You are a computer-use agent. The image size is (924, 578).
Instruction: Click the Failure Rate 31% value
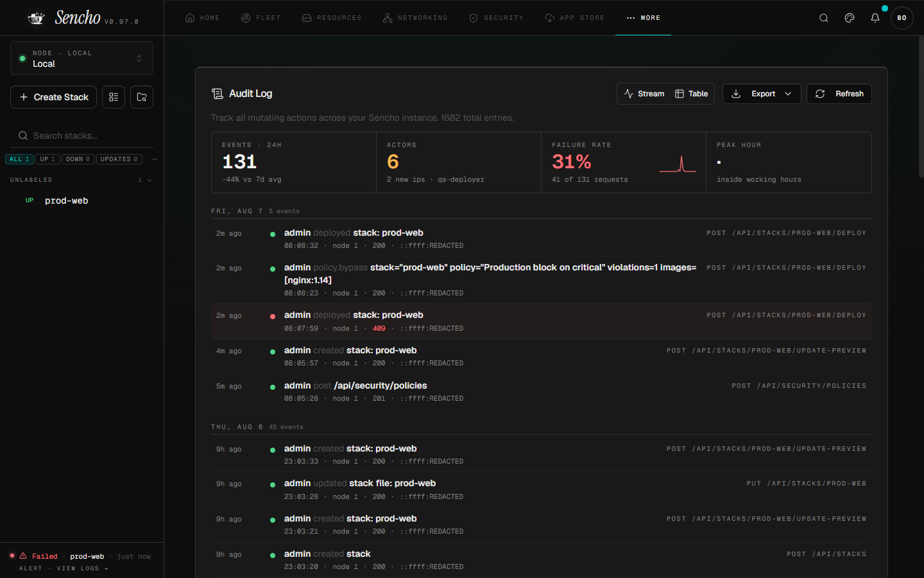[x=572, y=162]
